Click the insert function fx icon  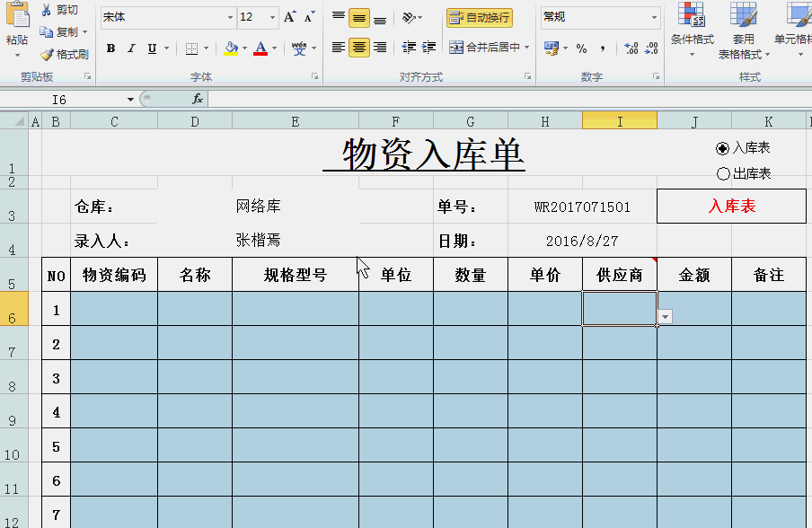point(198,99)
